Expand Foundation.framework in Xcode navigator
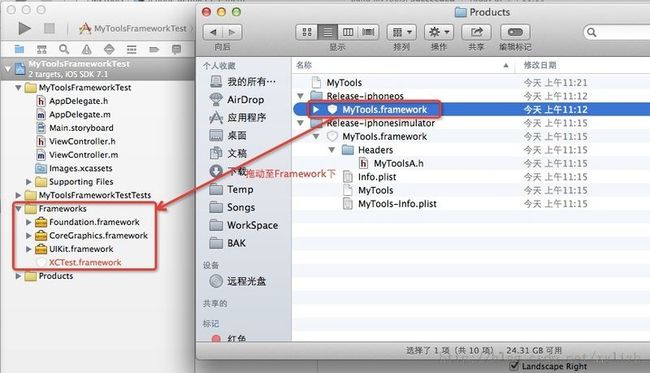The image size is (650, 373). pos(28,222)
